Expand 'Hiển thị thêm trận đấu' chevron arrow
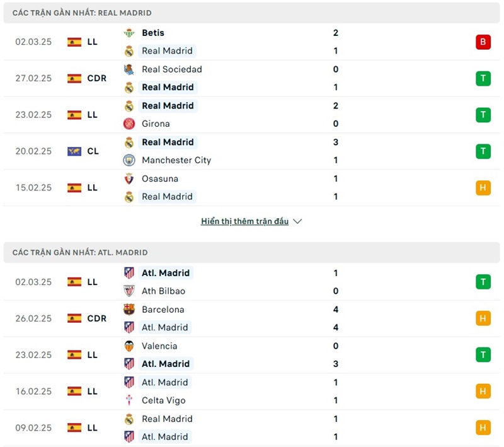504x447 pixels. click(298, 221)
